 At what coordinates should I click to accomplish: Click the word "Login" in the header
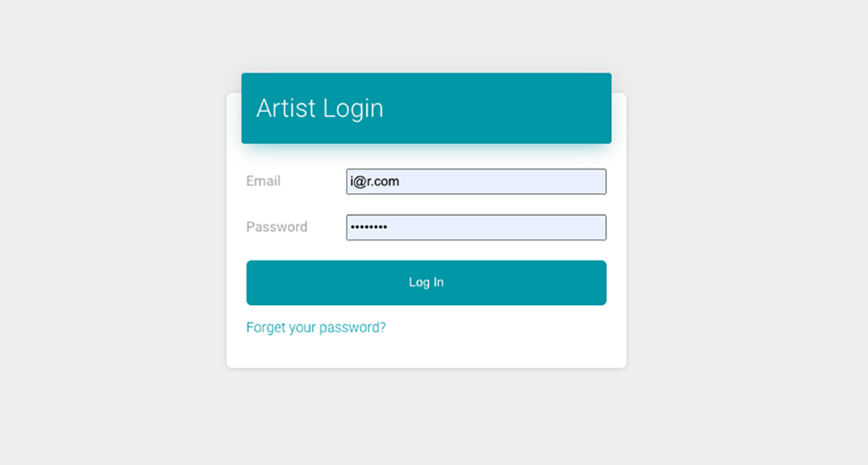(353, 108)
